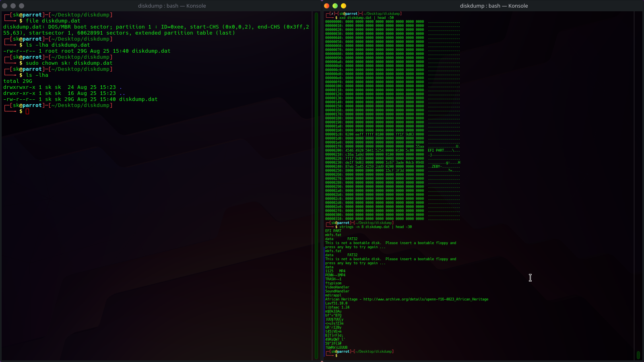The height and width of the screenshot is (362, 644).
Task: Click the red window button of right Konsole
Action: 327,6
